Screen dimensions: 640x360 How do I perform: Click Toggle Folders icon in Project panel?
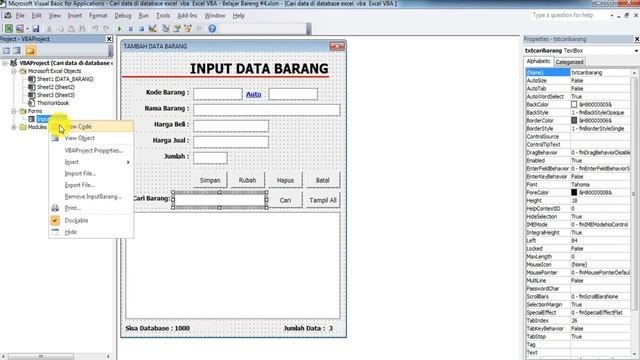coord(31,51)
